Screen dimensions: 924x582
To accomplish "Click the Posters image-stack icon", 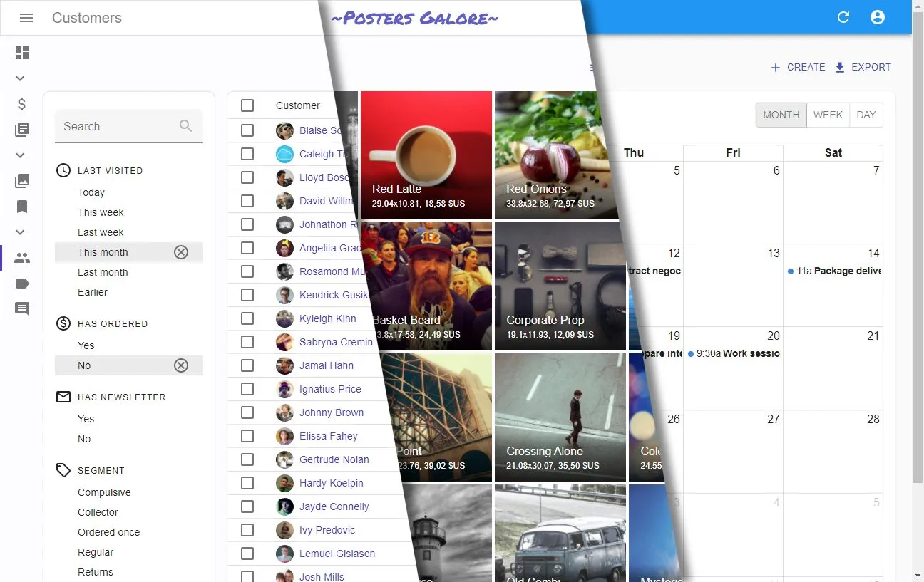I will point(21,181).
